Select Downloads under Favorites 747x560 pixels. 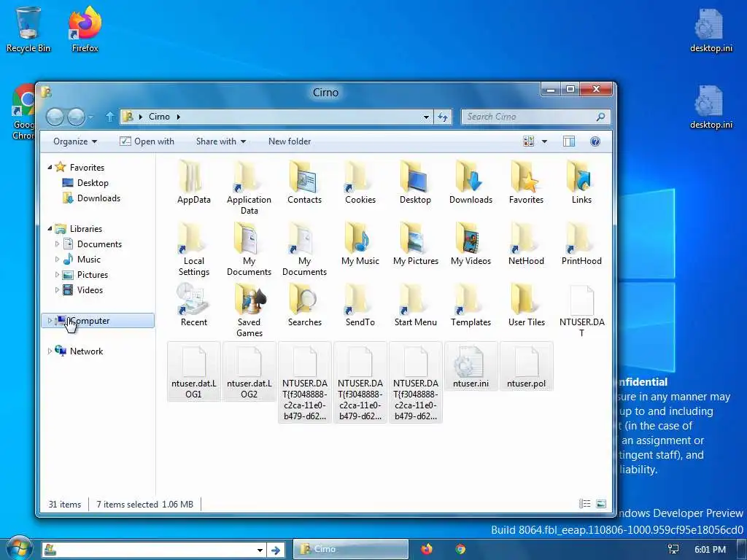[91, 198]
